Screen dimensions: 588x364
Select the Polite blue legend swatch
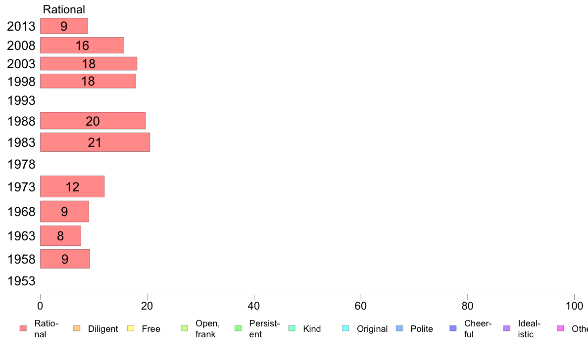(399, 328)
